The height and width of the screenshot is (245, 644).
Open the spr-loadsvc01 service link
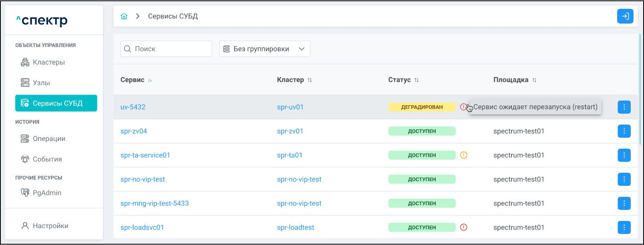pyautogui.click(x=142, y=228)
